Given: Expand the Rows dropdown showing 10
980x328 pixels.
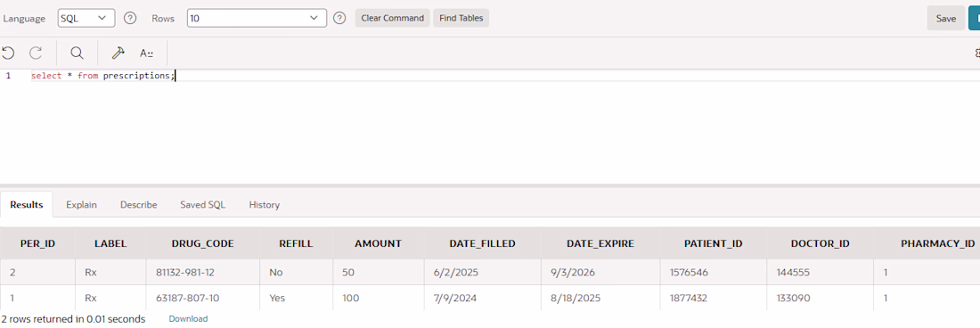Looking at the screenshot, I should (257, 18).
